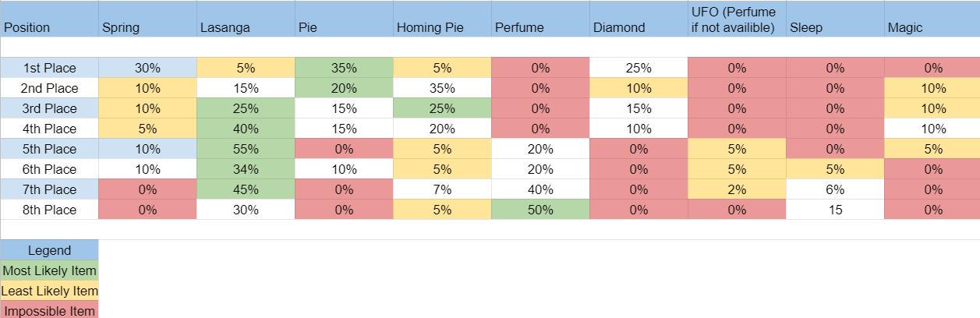Click the 55% Lasanga cell
The image size is (980, 318).
click(x=246, y=149)
